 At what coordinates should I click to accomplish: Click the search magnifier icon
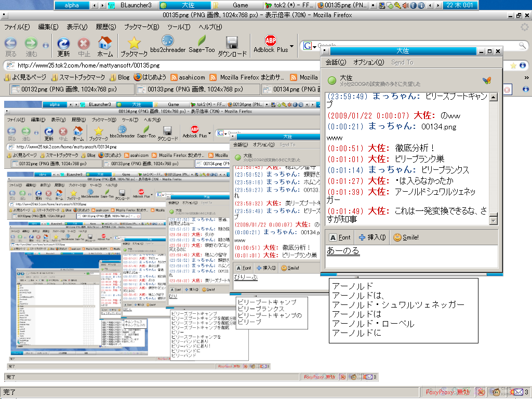522,46
